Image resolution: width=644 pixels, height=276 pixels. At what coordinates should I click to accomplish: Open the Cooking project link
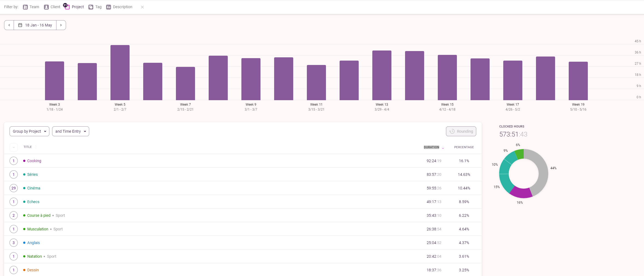click(x=34, y=161)
